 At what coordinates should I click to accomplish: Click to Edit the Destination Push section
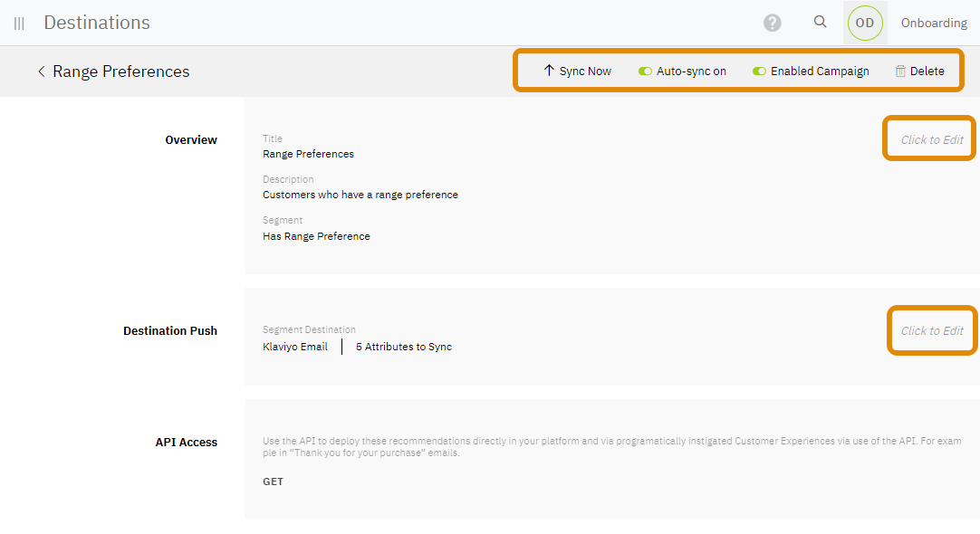click(x=931, y=330)
